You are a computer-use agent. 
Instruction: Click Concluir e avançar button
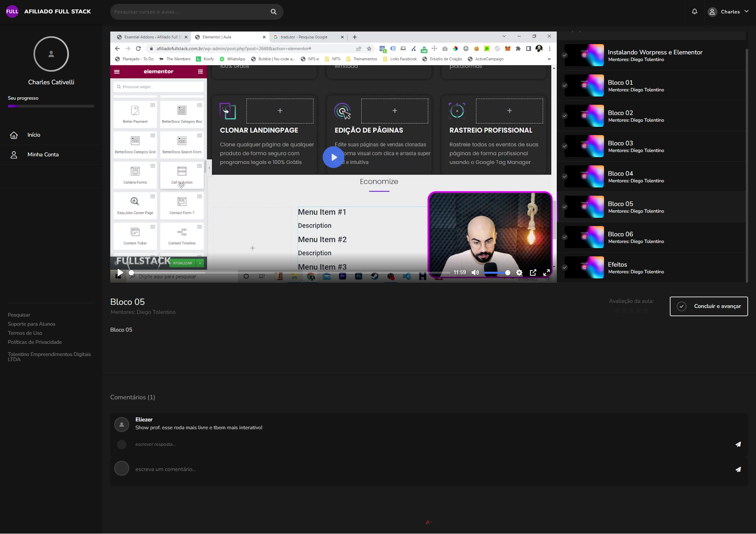coord(708,306)
